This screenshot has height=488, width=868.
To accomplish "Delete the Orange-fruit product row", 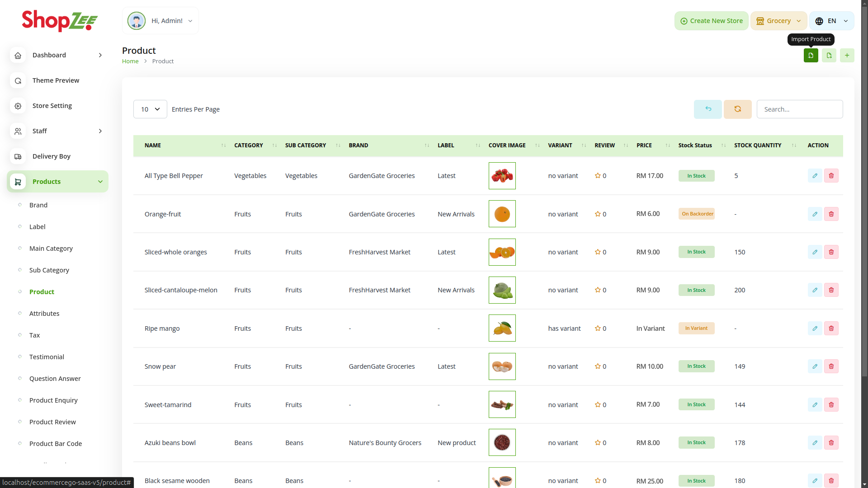I will pyautogui.click(x=831, y=214).
